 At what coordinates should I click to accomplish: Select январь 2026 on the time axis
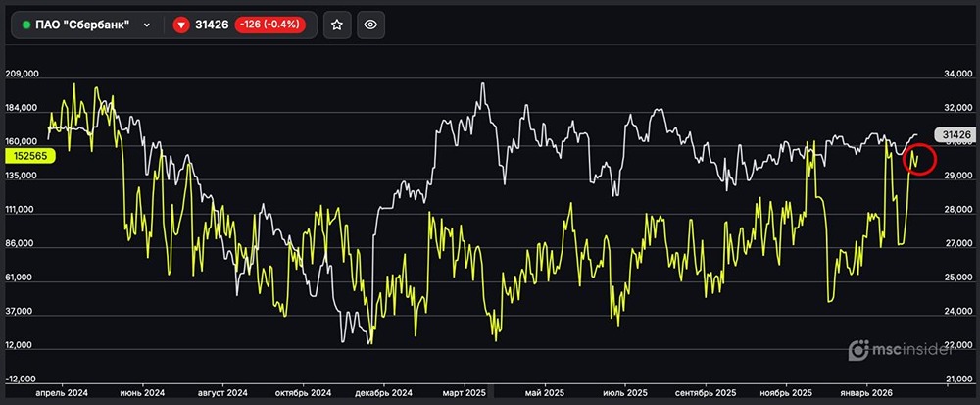click(866, 393)
